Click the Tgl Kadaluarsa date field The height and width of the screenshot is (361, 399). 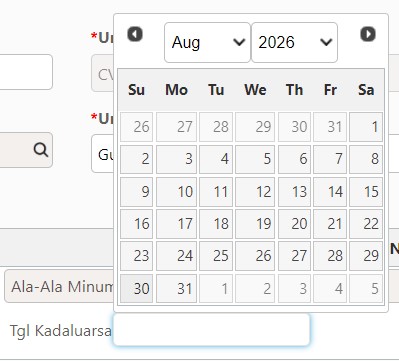(211, 329)
